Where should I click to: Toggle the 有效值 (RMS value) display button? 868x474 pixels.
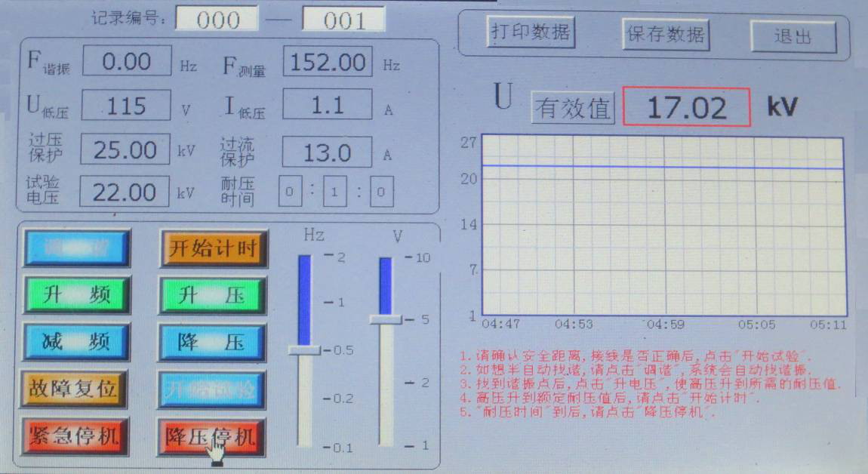(572, 108)
